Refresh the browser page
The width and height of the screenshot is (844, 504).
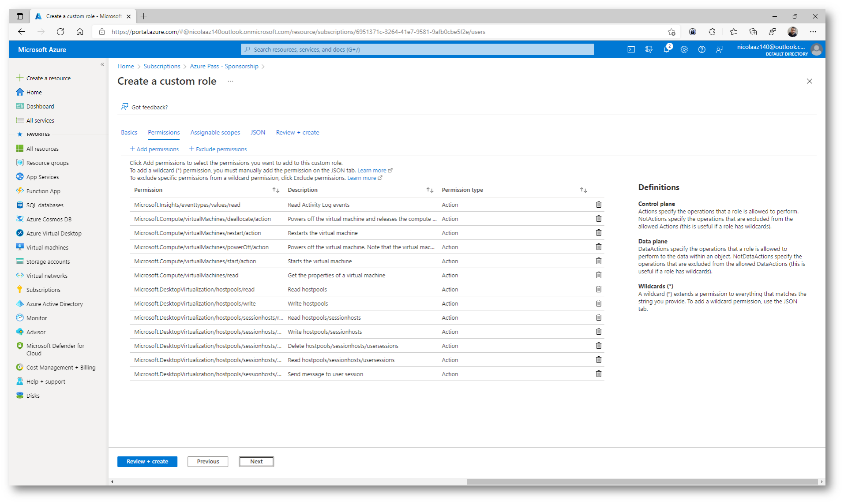[60, 32]
